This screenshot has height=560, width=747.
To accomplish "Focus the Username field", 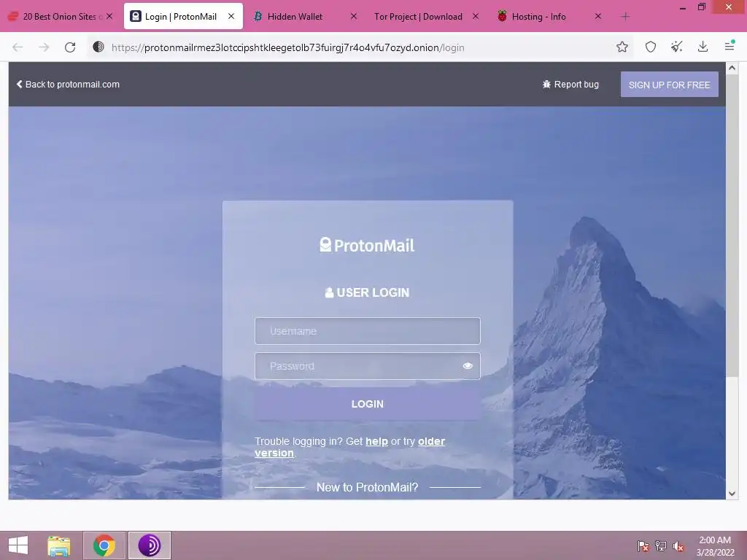I will point(368,331).
